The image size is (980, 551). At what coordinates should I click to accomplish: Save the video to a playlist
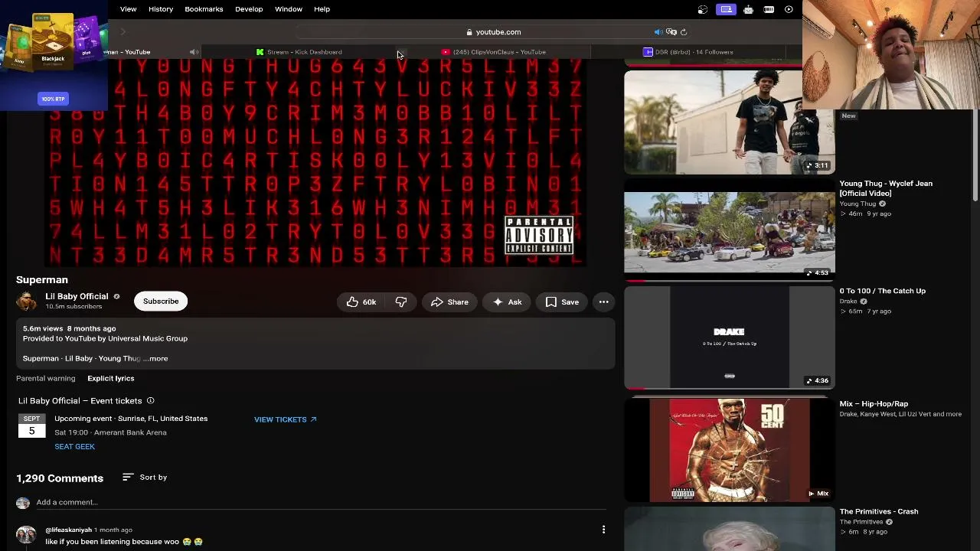click(x=562, y=302)
